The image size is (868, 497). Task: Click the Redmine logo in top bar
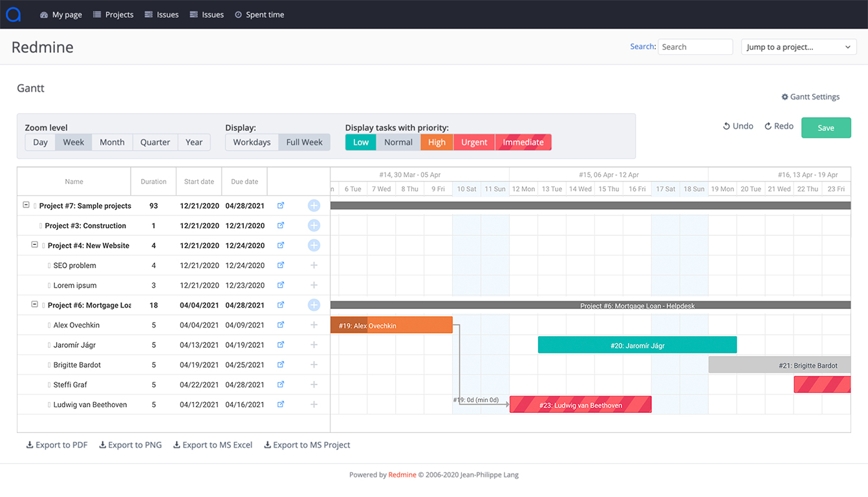[14, 14]
